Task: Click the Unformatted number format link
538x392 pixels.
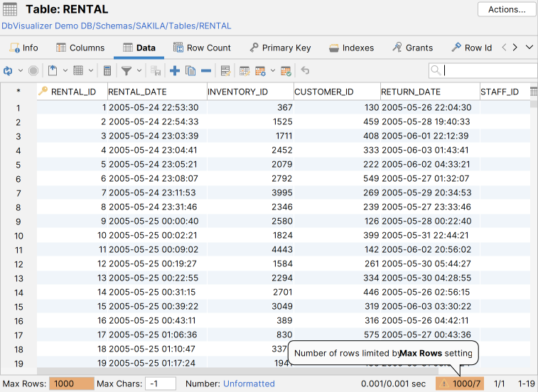Action: [249, 383]
